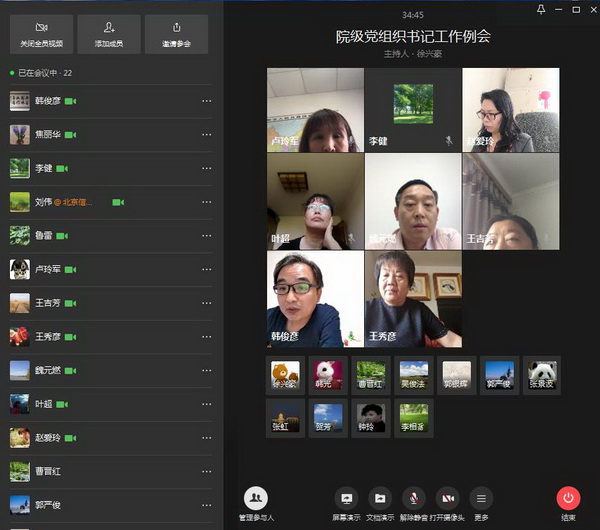Pin the window with the pin icon
The height and width of the screenshot is (530, 600).
[542, 10]
